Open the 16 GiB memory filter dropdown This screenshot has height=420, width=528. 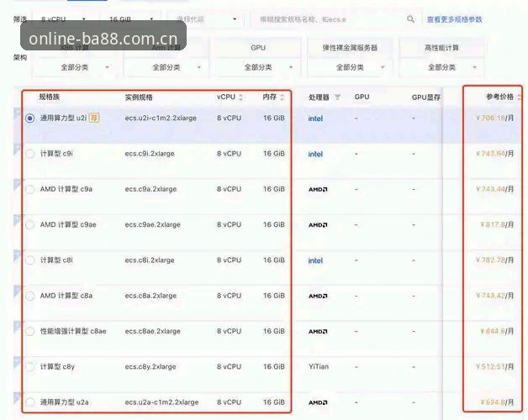(x=130, y=19)
